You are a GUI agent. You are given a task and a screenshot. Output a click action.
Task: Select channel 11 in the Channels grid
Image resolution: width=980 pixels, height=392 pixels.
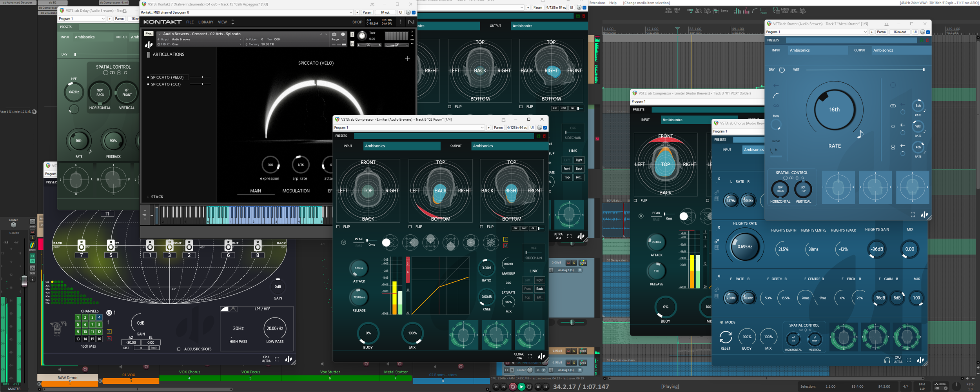[92, 332]
